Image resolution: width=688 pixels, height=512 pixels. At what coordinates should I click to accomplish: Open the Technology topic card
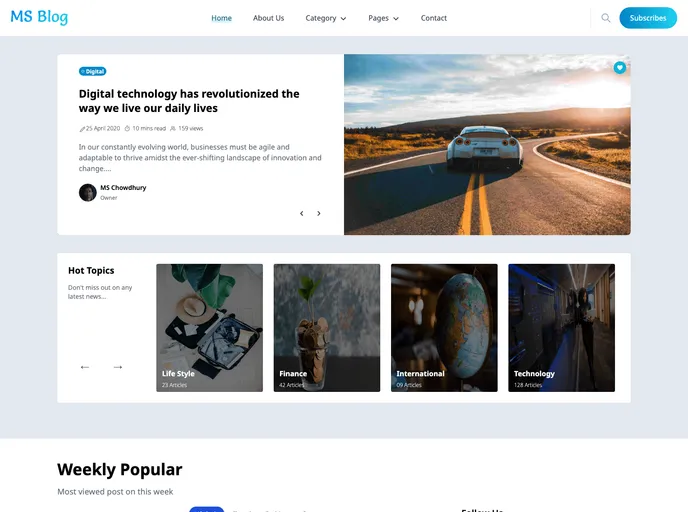[x=561, y=328]
